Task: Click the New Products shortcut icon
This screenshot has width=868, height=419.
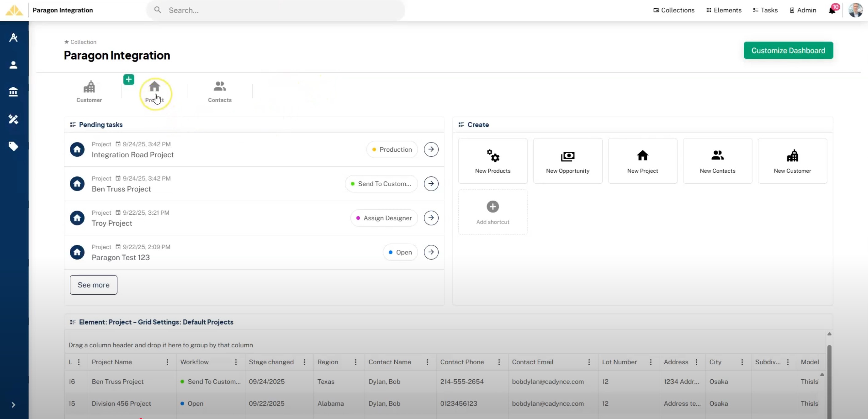Action: [x=493, y=156]
